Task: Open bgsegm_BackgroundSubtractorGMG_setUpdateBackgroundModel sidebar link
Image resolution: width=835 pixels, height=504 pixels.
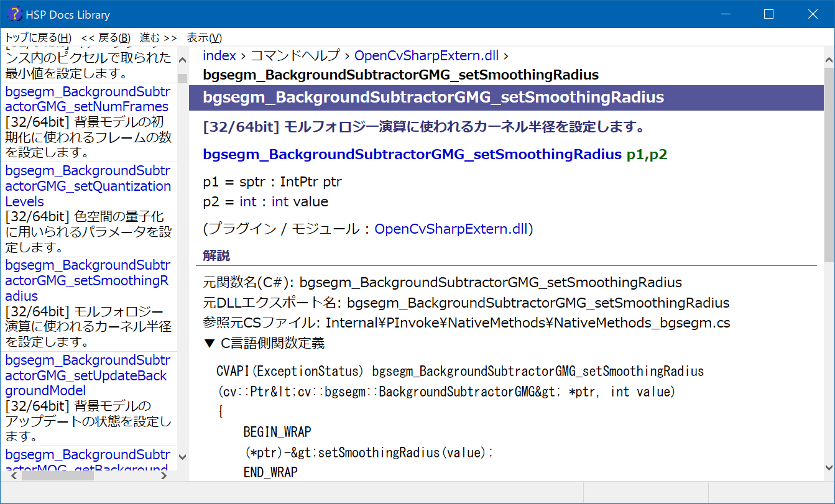Action: 87,375
